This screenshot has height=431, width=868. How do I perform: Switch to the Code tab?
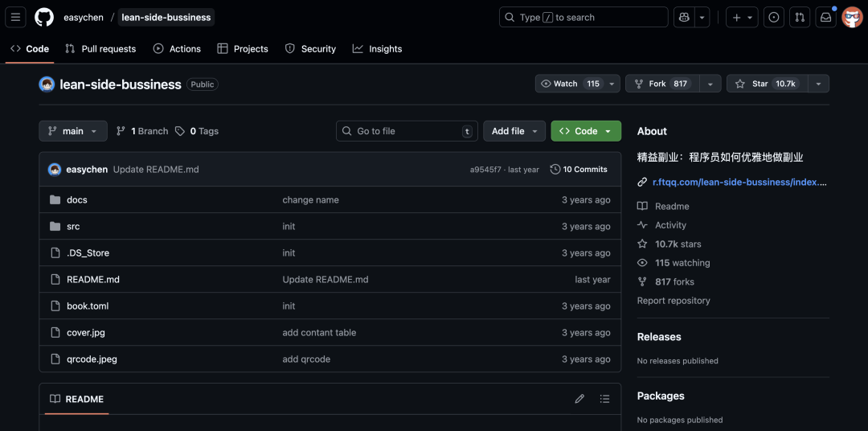(x=30, y=49)
